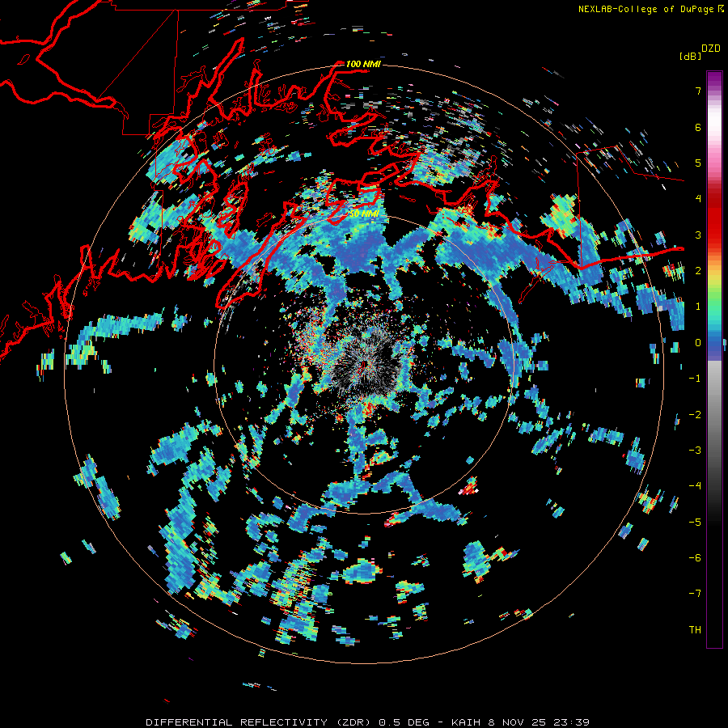Click the purple top of the colorbar

coord(714,80)
